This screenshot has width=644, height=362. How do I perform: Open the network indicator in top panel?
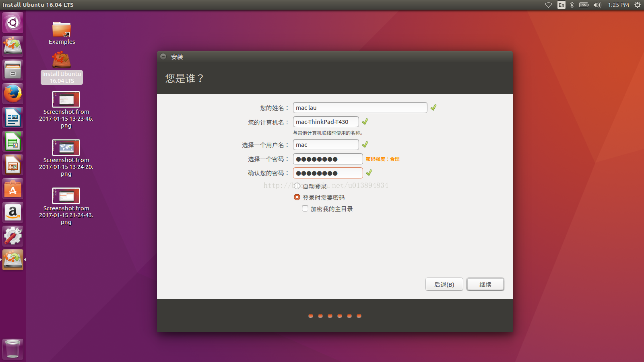[x=549, y=5]
